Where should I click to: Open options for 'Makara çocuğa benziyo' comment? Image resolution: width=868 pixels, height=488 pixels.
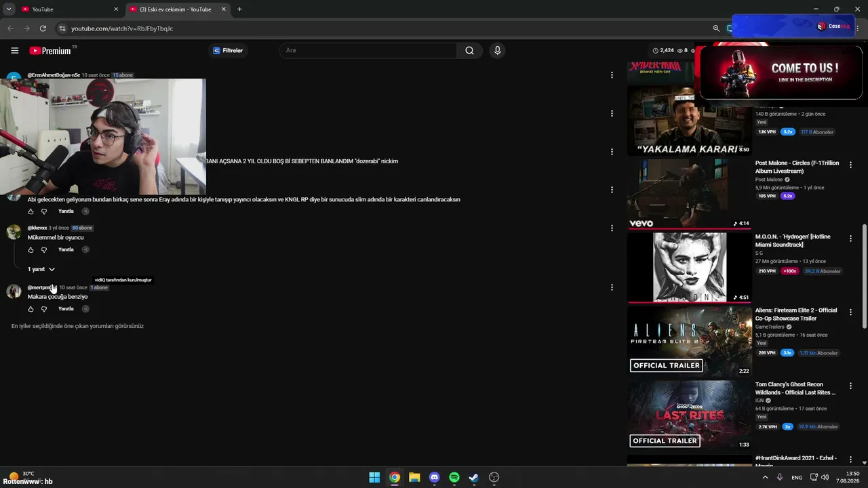pos(612,287)
